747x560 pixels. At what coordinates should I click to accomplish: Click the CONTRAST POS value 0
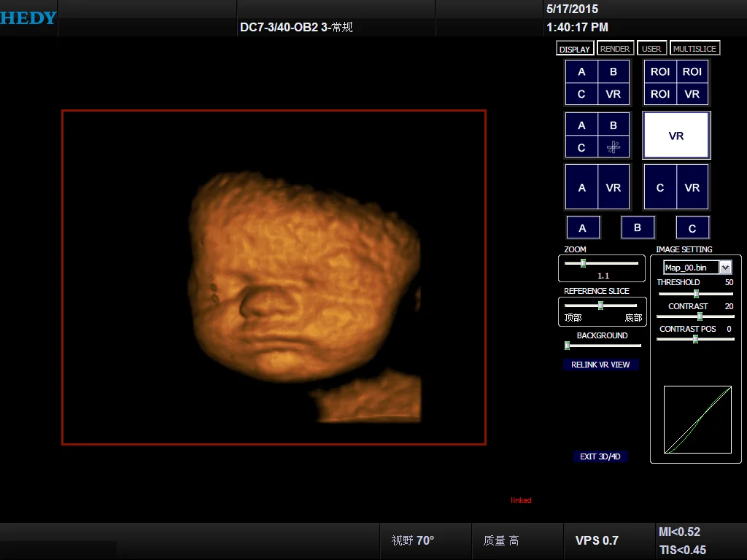(729, 329)
